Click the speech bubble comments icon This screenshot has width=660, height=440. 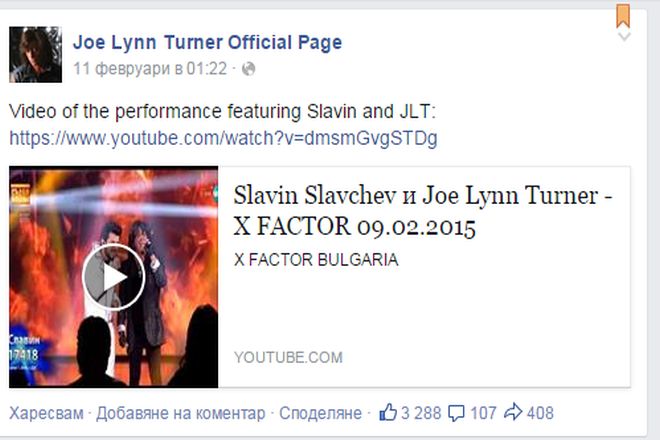pyautogui.click(x=456, y=413)
